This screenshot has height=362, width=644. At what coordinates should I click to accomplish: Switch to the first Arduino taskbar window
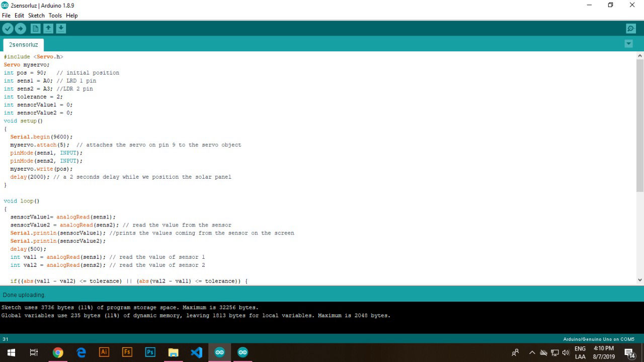220,352
